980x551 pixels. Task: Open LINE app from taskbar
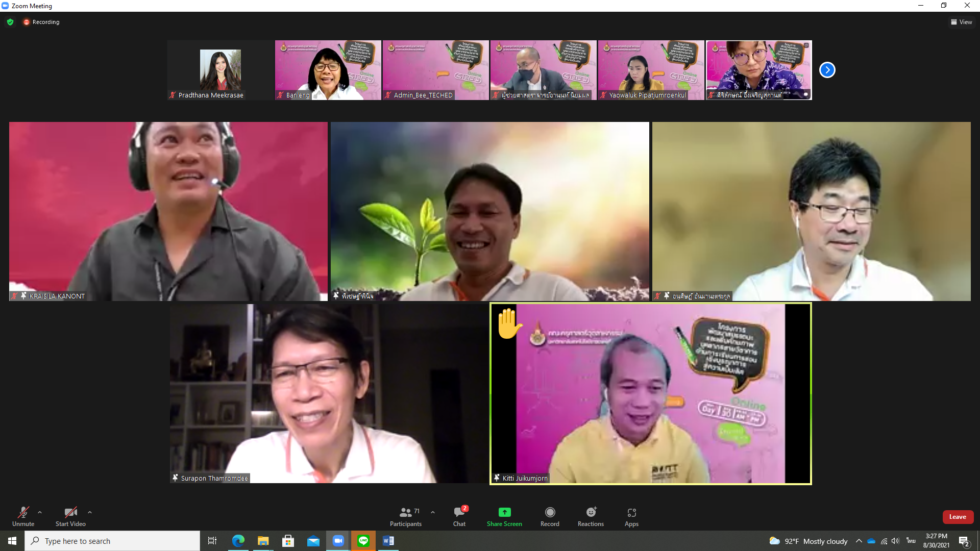(363, 541)
